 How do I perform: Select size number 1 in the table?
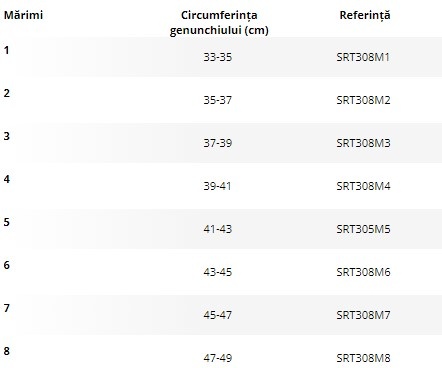tap(6, 50)
